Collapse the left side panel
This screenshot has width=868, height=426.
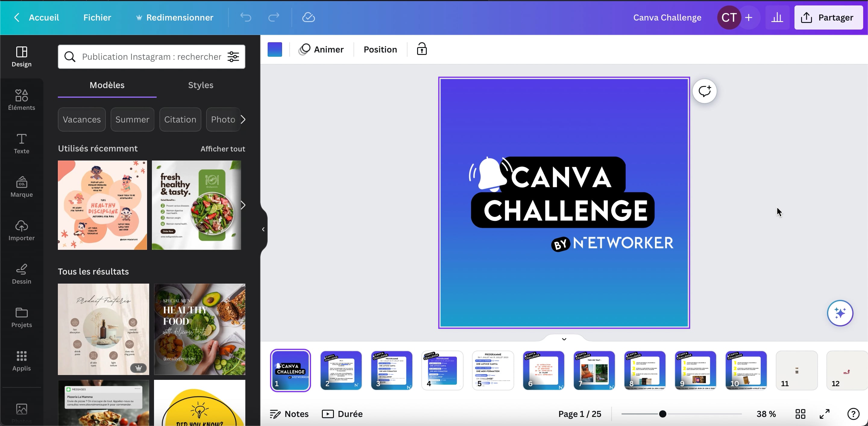point(263,229)
